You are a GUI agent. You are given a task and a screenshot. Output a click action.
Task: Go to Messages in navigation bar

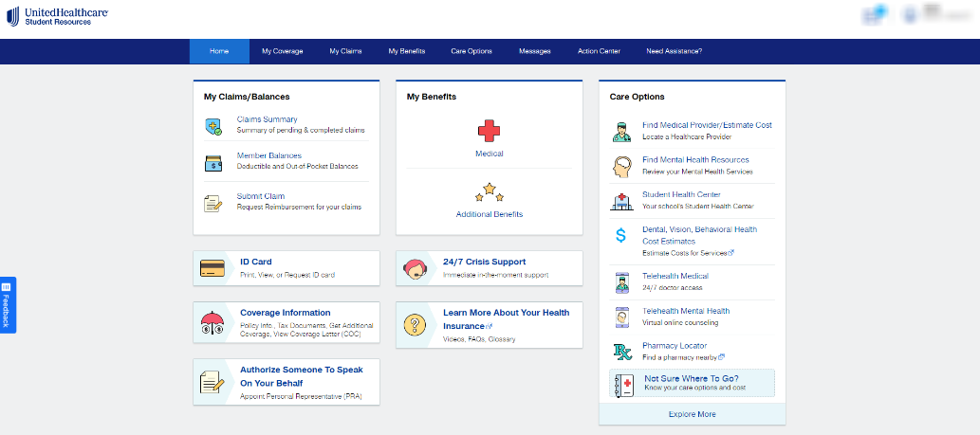[x=535, y=51]
